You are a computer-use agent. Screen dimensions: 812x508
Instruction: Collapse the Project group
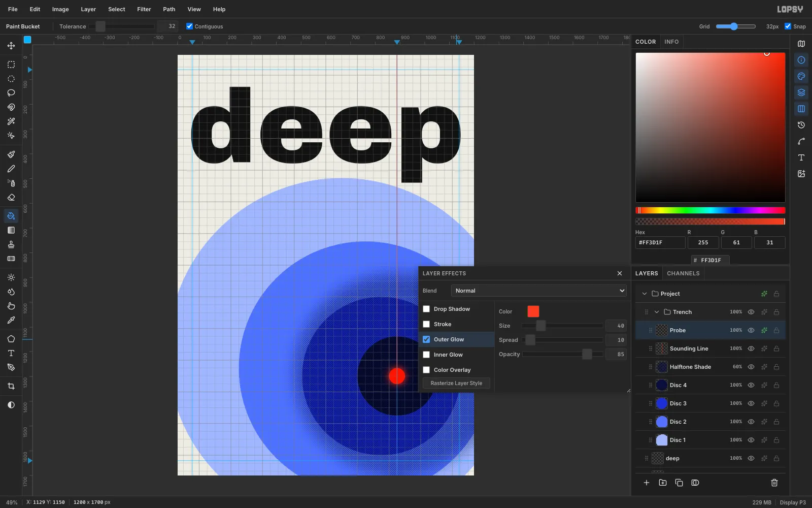pyautogui.click(x=645, y=294)
